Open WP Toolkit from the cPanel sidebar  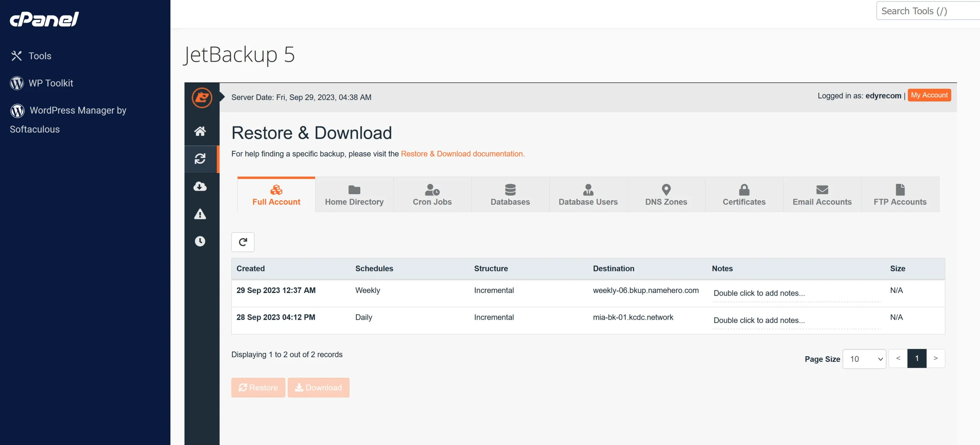coord(51,83)
